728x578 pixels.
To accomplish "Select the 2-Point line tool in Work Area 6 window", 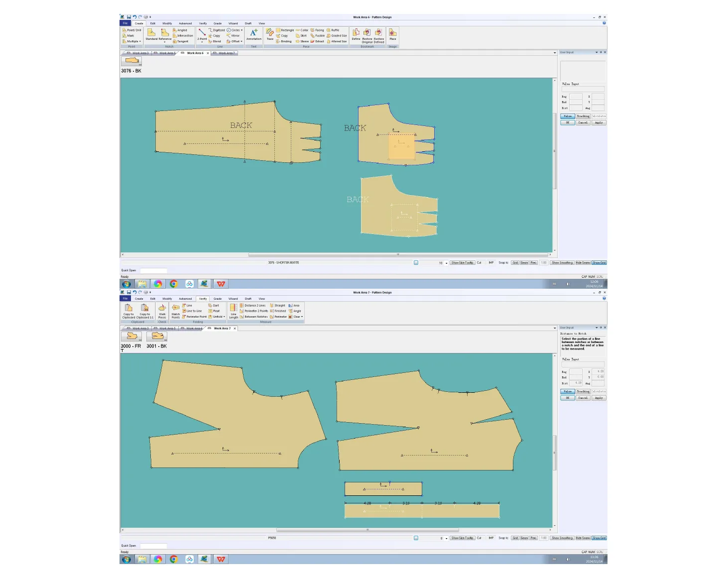I will click(202, 34).
